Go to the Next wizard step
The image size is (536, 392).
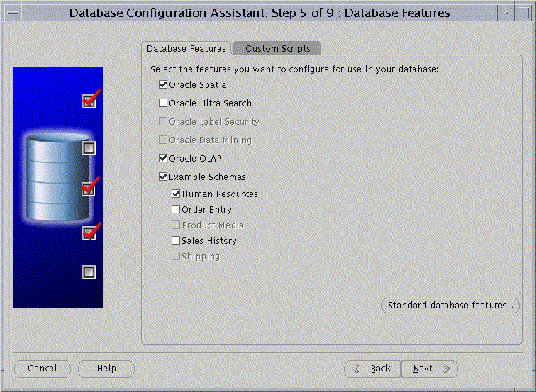pos(429,369)
